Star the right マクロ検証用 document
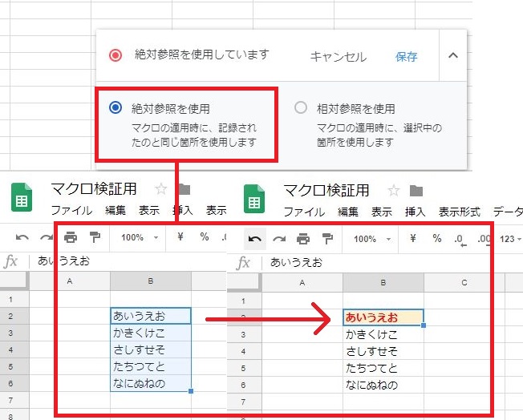This screenshot has width=523, height=420. click(394, 191)
